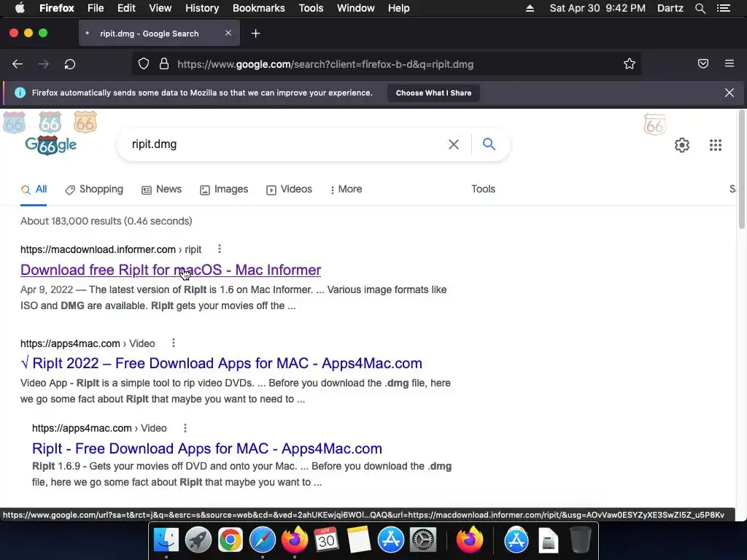
Task: Open options for indented apps4mac.com result
Action: click(x=185, y=427)
